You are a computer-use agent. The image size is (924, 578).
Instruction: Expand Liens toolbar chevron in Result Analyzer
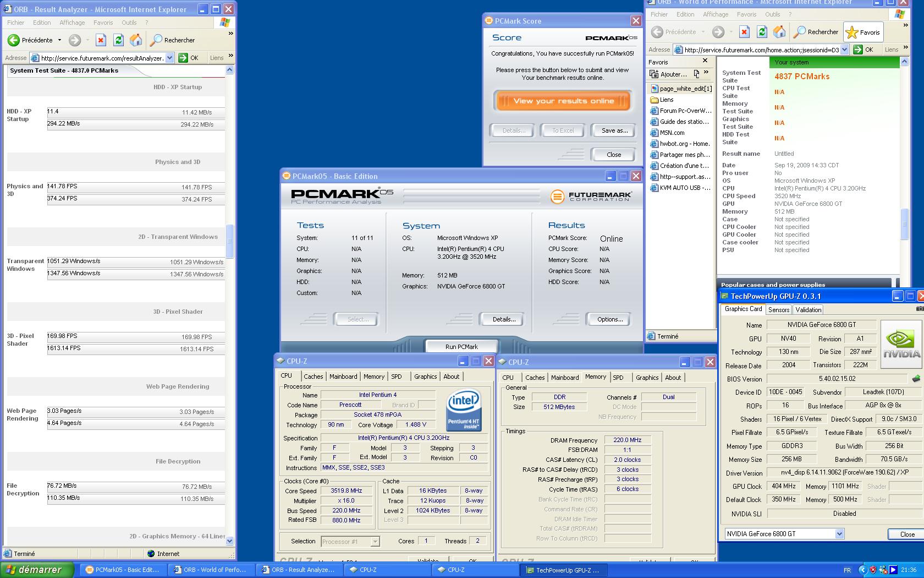pos(230,56)
